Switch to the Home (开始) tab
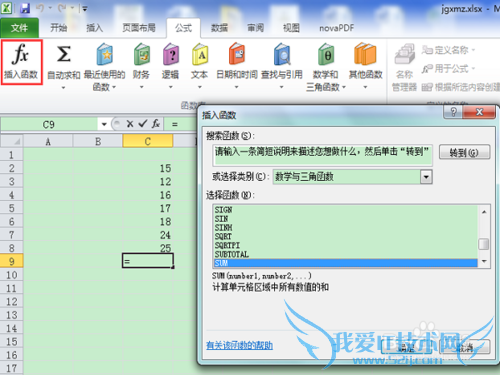The width and height of the screenshot is (500, 375). click(x=59, y=28)
